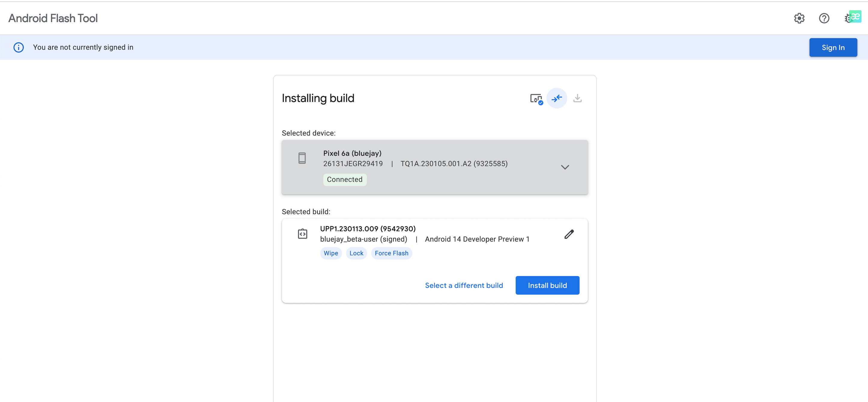Screen dimensions: 868x402
Task: Click serial number 26131JEGR29419
Action: click(x=353, y=163)
